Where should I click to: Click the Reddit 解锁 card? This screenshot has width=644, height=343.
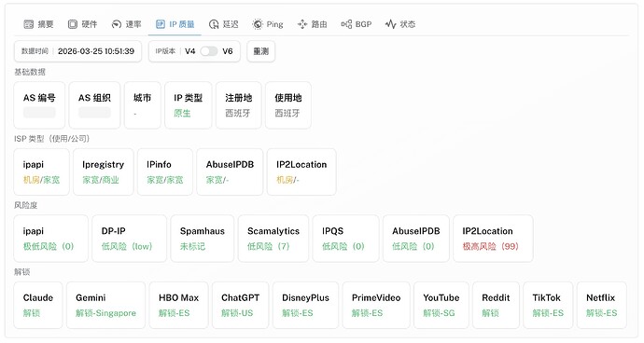click(x=496, y=305)
